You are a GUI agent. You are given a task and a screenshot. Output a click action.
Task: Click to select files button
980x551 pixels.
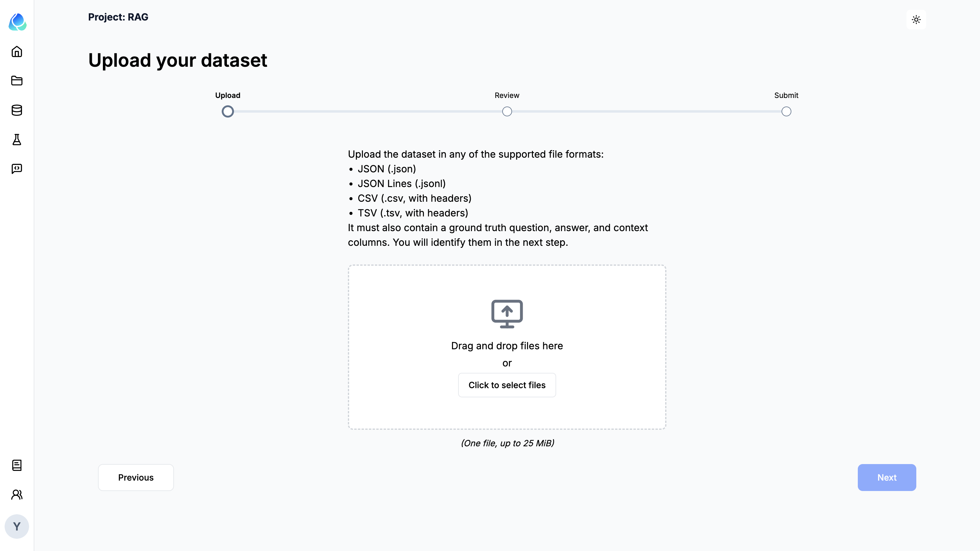[x=507, y=385]
